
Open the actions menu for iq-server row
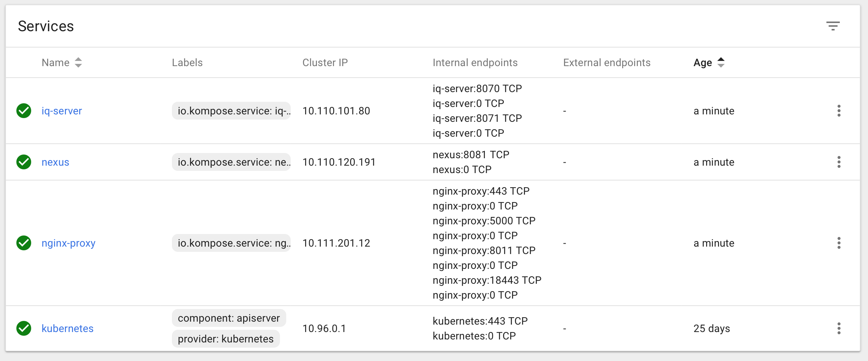839,111
